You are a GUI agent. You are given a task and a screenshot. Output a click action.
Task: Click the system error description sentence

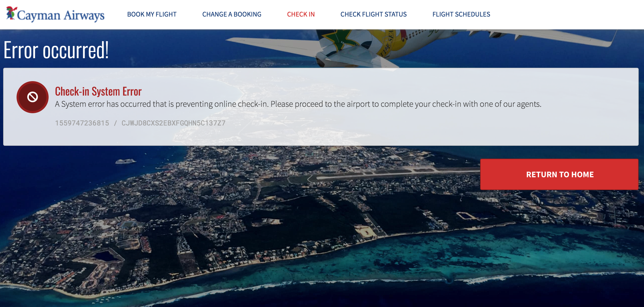[298, 104]
